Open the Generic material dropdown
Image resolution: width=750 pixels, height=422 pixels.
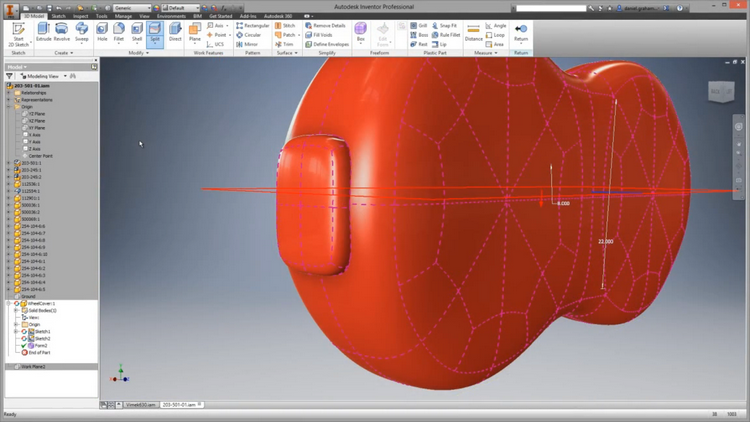pos(131,8)
